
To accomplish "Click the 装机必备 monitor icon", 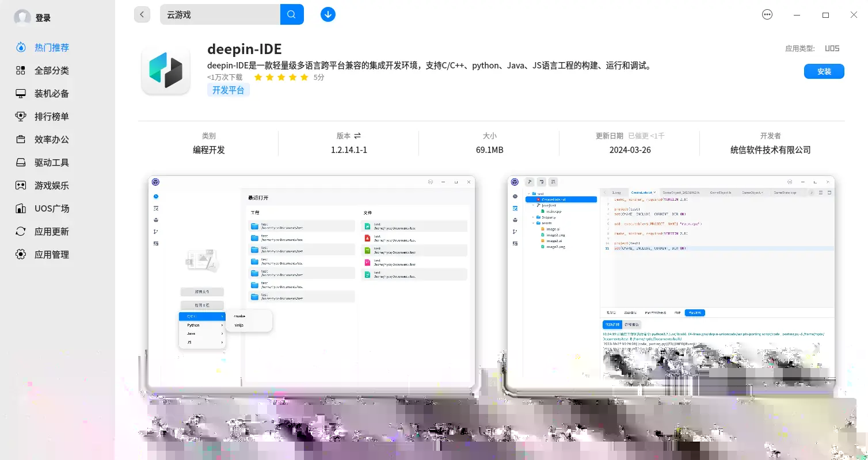I will 21,93.
